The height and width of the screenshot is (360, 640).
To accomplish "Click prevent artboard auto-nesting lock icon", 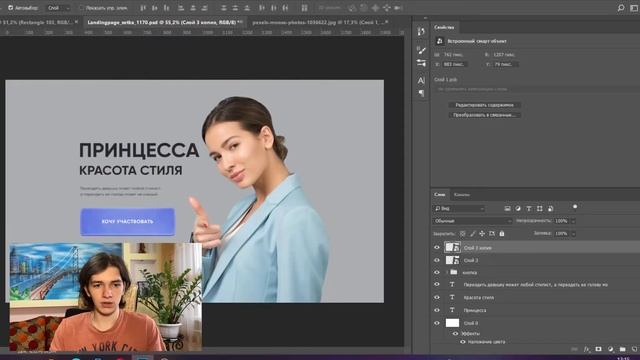I will 492,233.
